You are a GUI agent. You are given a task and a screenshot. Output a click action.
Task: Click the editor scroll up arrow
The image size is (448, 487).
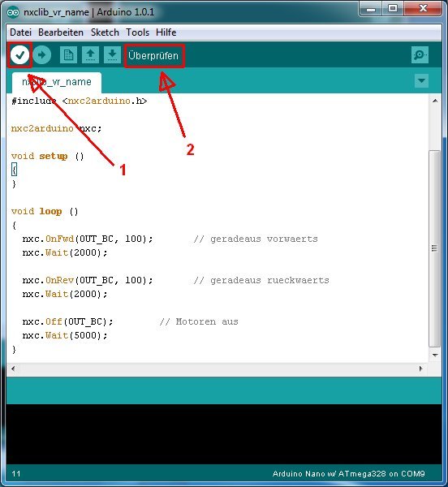pos(435,101)
